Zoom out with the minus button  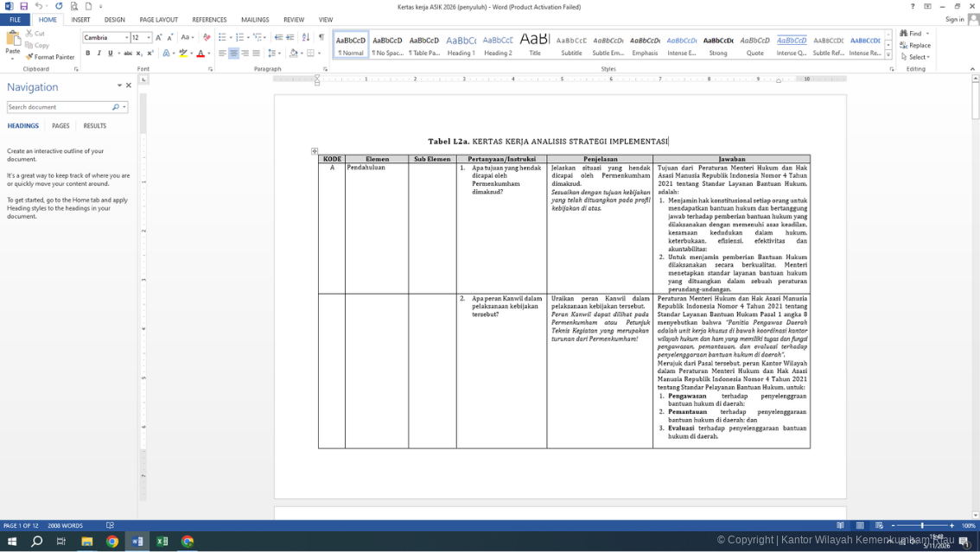click(x=893, y=526)
